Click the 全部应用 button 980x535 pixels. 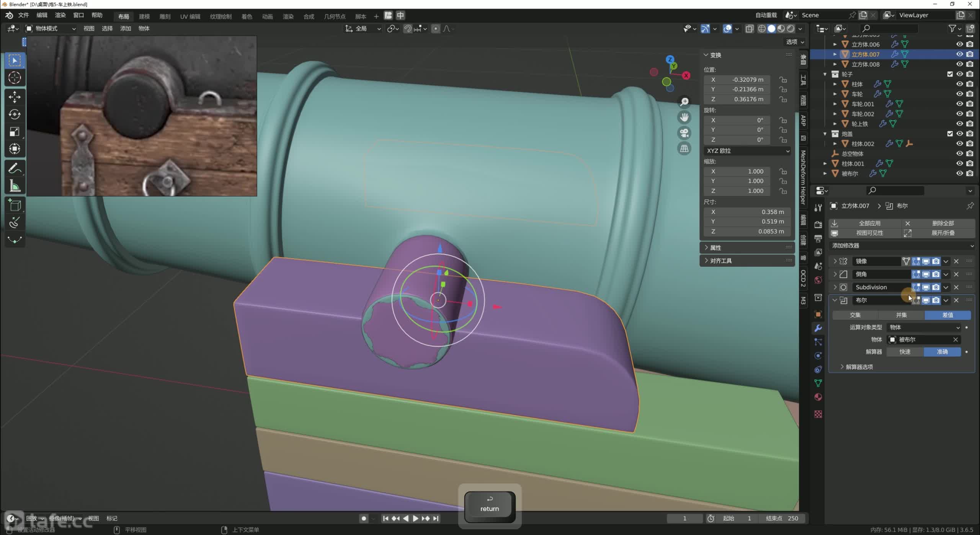(x=865, y=223)
